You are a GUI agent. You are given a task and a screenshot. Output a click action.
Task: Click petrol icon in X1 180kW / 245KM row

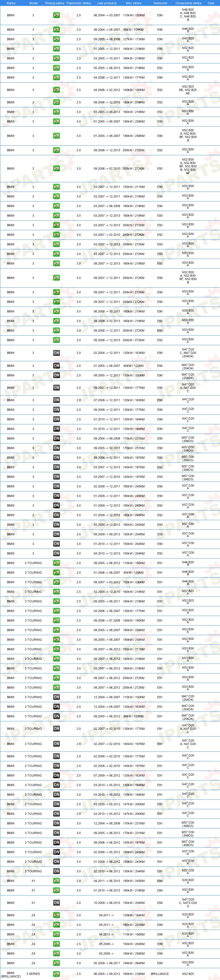[x=56, y=881]
